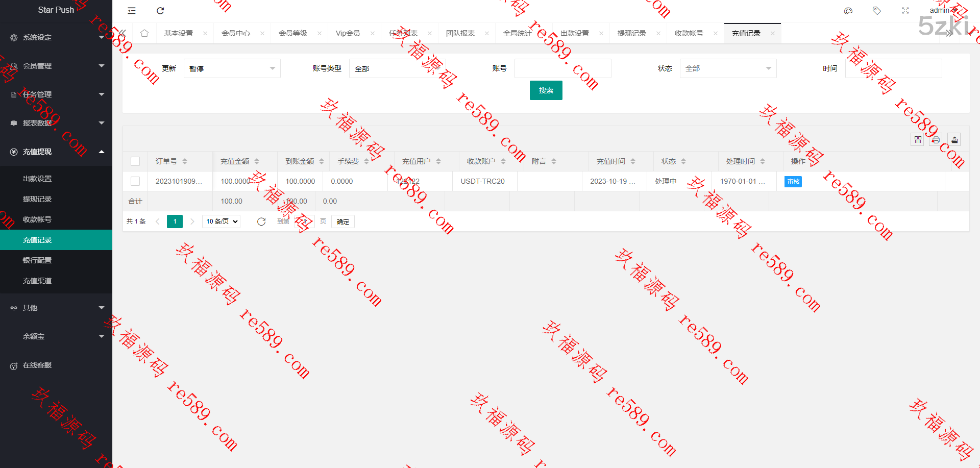Open the admin user menu

[x=943, y=10]
